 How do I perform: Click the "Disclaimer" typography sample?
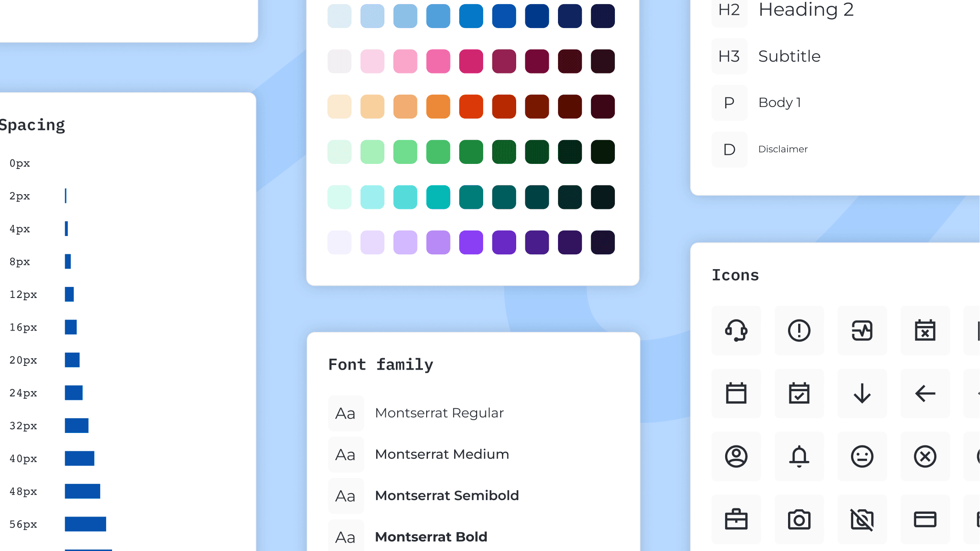coord(783,149)
